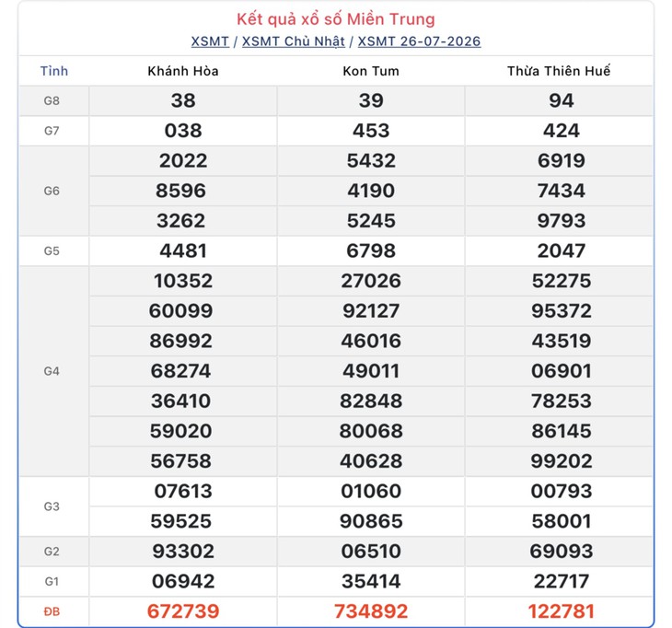Image resolution: width=672 pixels, height=628 pixels.
Task: Click the Thừa Thiên Huế special prize 122781
Action: pyautogui.click(x=561, y=611)
